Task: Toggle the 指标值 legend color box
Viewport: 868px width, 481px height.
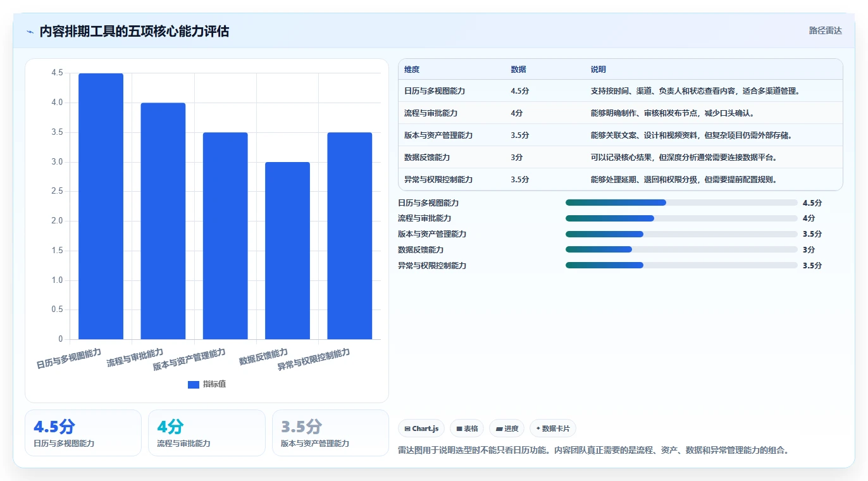Action: (194, 385)
